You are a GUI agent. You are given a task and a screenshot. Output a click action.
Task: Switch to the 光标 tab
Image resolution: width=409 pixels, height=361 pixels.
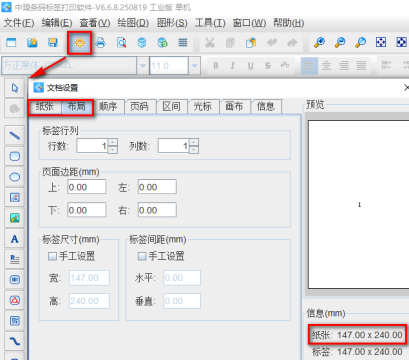[x=203, y=107]
